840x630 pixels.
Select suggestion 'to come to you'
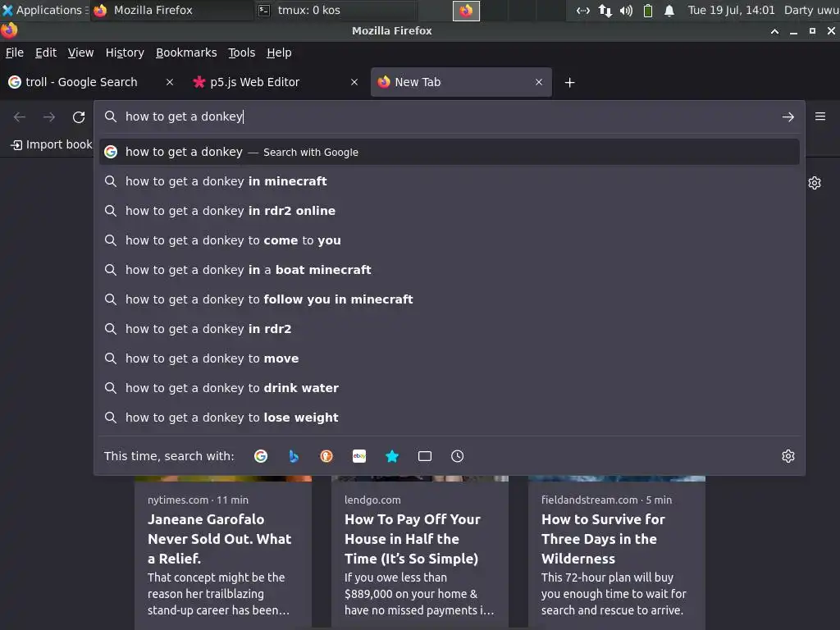pyautogui.click(x=449, y=240)
